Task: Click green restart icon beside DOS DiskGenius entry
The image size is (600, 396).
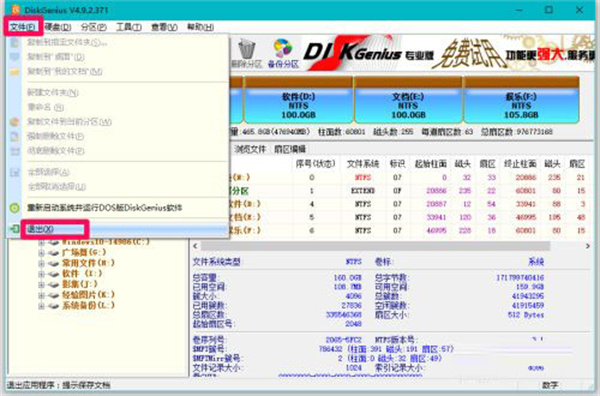Action: (14, 208)
